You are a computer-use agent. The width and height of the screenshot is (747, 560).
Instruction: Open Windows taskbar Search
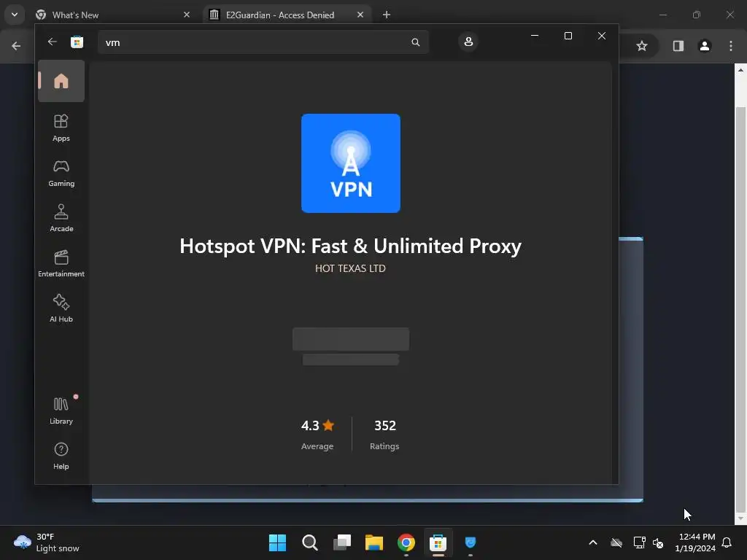(309, 542)
